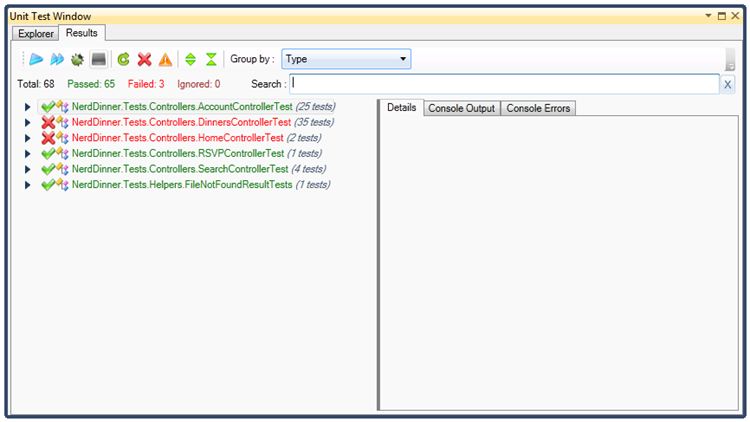
Task: Collapse all nodes with green hourglass icon
Action: point(211,59)
